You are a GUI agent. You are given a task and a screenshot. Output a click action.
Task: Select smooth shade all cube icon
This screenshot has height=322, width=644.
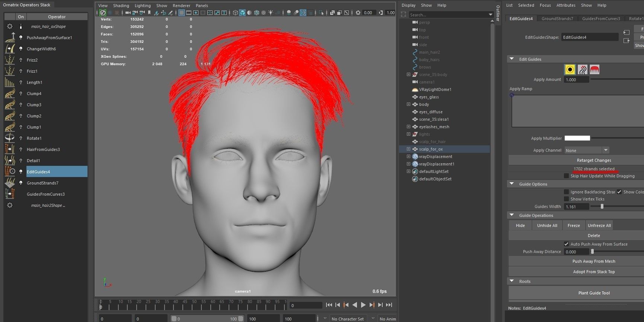click(x=242, y=13)
